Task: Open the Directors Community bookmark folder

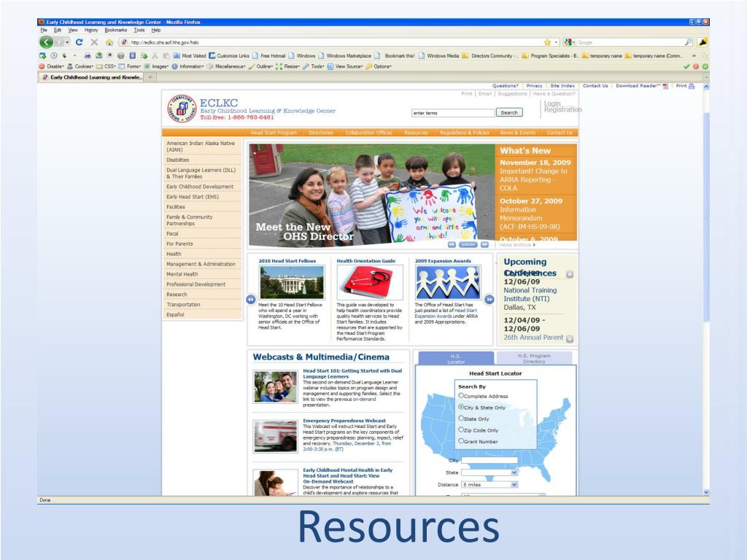Action: [x=490, y=55]
